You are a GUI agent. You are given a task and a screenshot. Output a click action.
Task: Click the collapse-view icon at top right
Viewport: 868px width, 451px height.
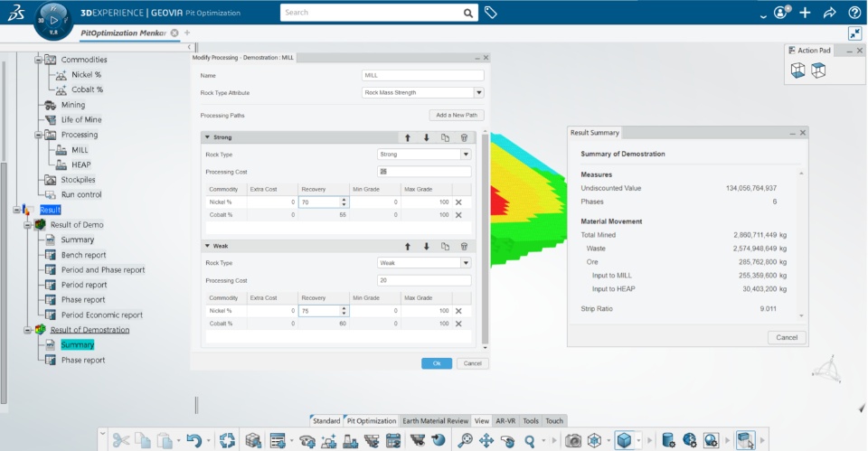click(854, 33)
